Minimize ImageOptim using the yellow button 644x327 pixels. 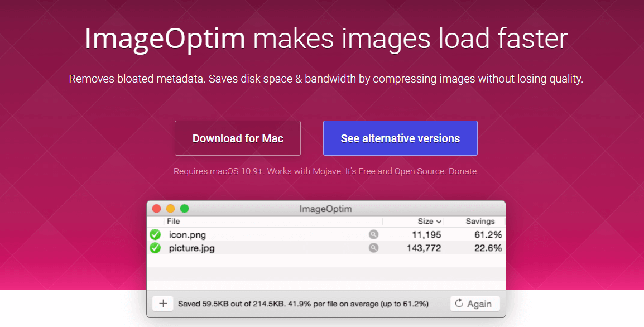[171, 209]
